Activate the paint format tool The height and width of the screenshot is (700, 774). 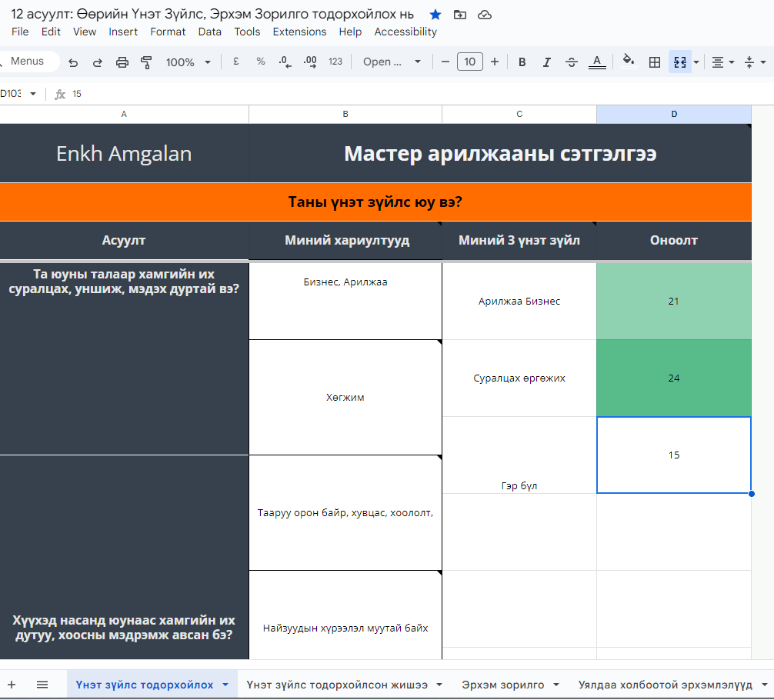point(146,62)
